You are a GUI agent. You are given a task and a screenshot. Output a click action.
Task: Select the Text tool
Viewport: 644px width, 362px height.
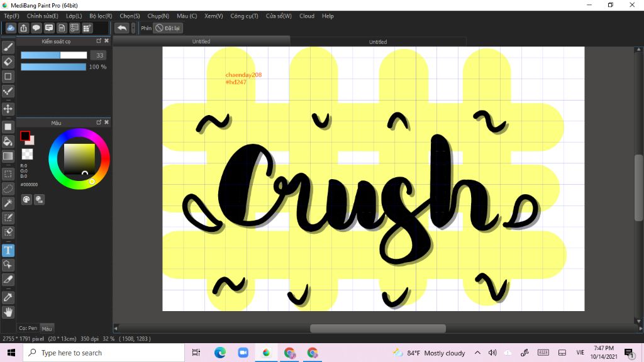point(8,250)
